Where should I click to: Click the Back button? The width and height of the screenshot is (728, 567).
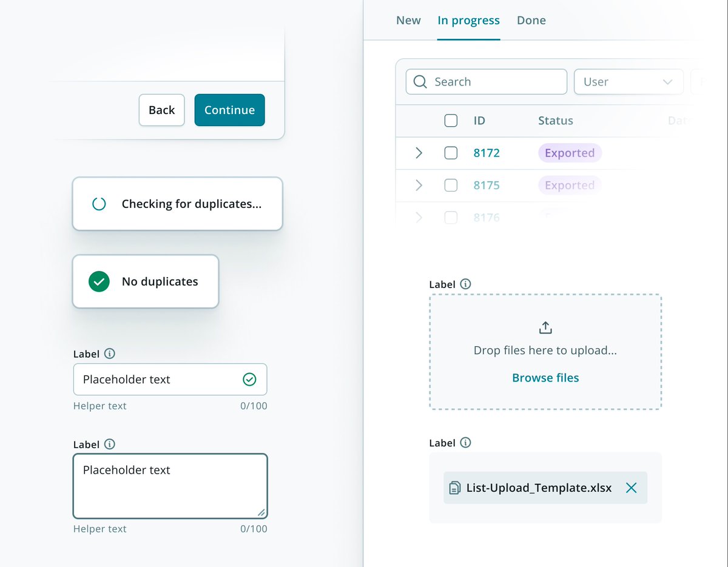(x=161, y=110)
